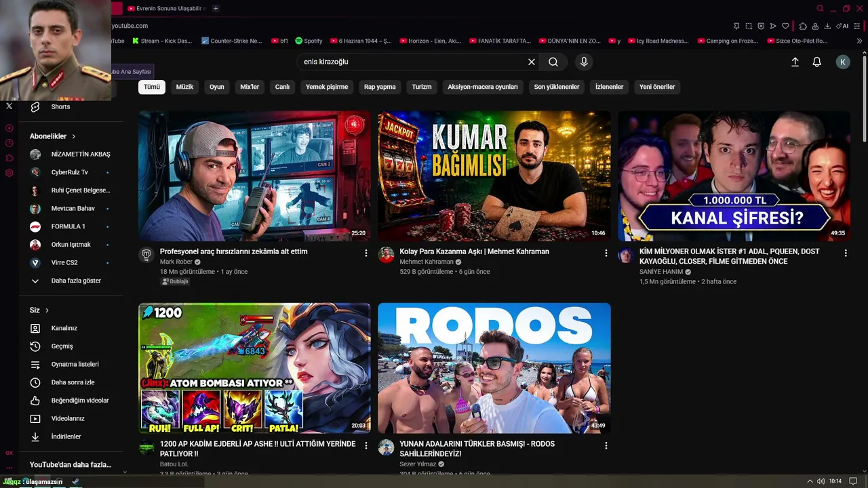Open the browser downloads icon
The height and width of the screenshot is (488, 868).
point(827,26)
